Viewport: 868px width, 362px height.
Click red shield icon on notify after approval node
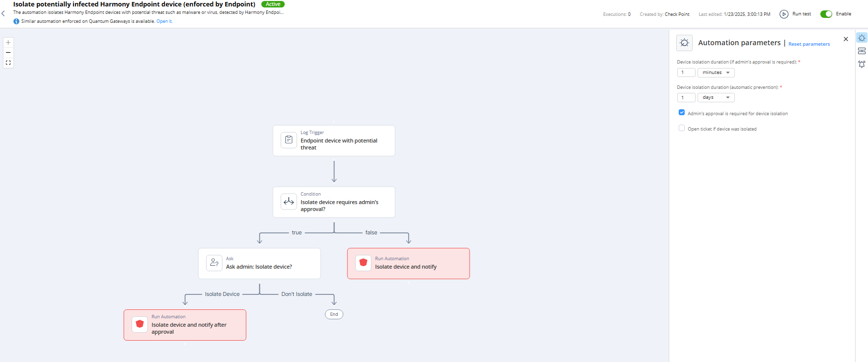(140, 324)
